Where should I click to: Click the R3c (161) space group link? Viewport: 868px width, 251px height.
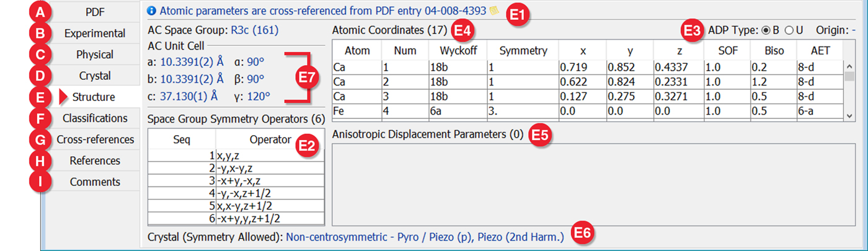(x=254, y=30)
